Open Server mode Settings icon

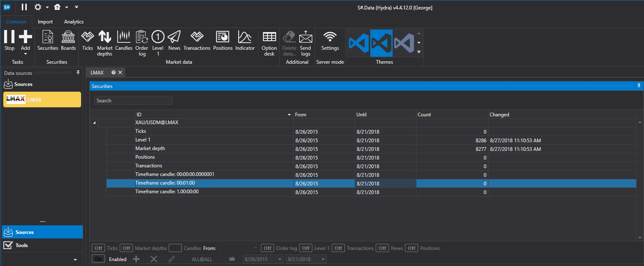(x=330, y=37)
